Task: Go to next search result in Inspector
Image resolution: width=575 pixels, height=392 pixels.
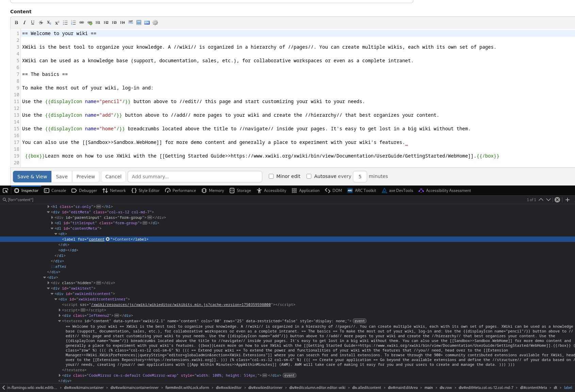Action: click(x=548, y=200)
